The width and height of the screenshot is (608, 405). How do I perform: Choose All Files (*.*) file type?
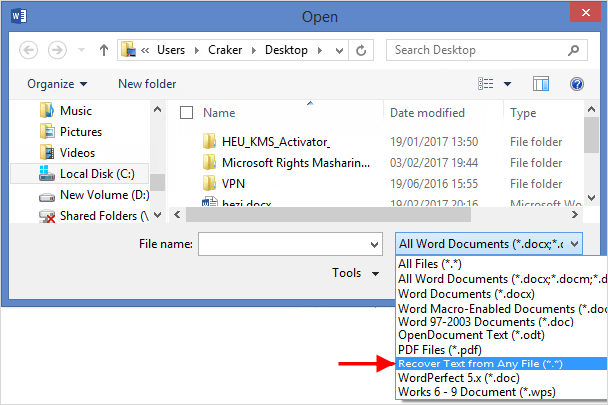coord(501,264)
